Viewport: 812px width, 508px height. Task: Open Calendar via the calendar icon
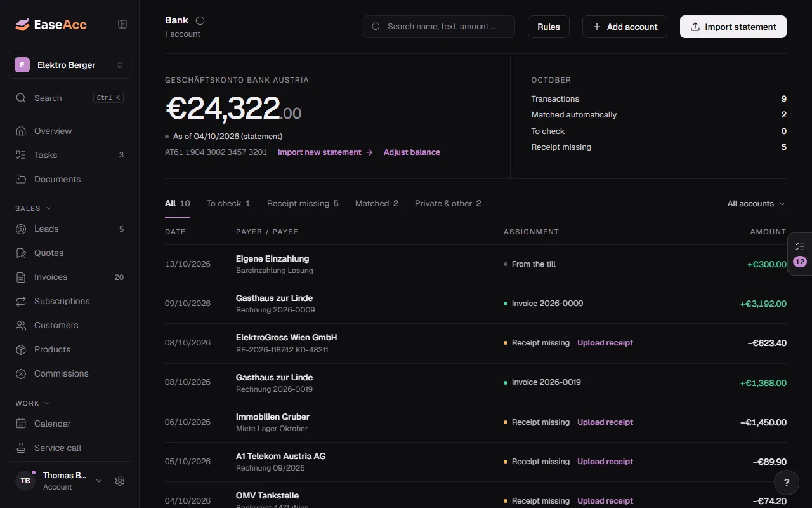pyautogui.click(x=21, y=424)
